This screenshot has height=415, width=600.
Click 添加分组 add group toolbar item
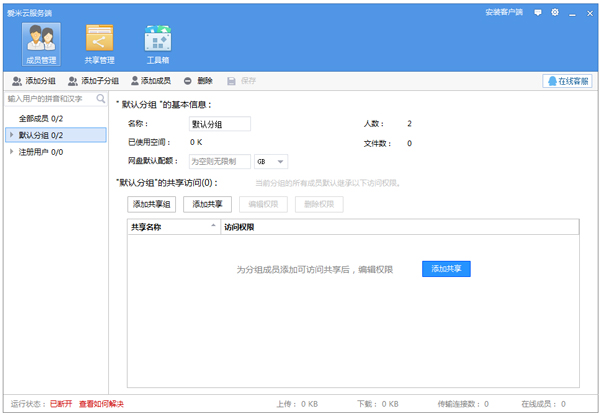click(34, 81)
